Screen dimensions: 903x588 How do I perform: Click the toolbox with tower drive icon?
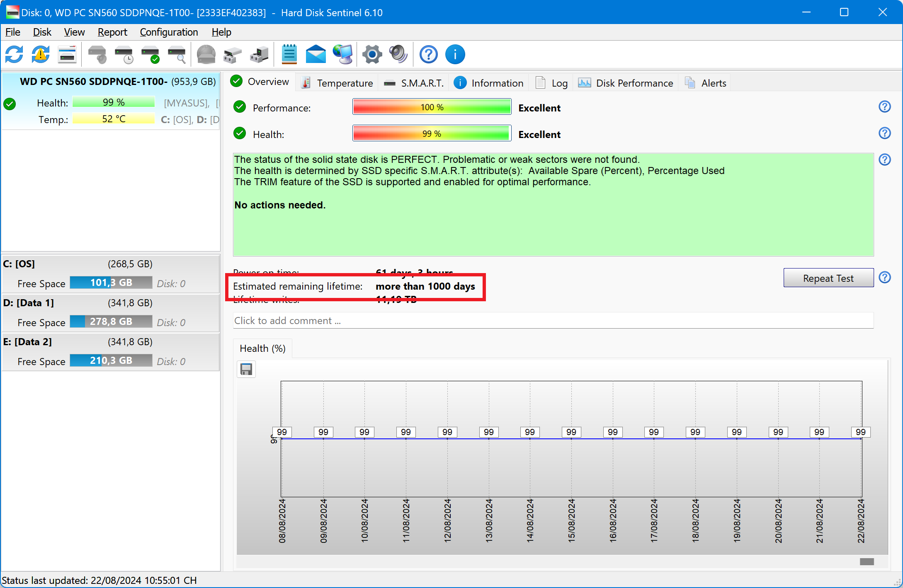[x=259, y=54]
